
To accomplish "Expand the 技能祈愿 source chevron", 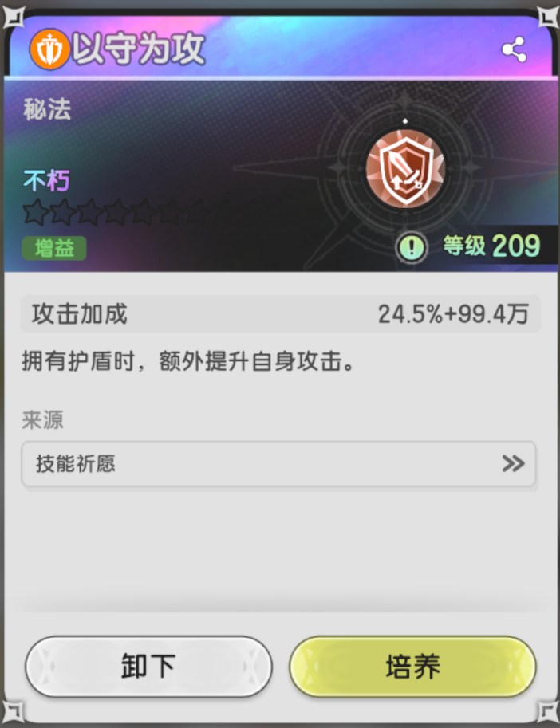I will click(x=513, y=463).
